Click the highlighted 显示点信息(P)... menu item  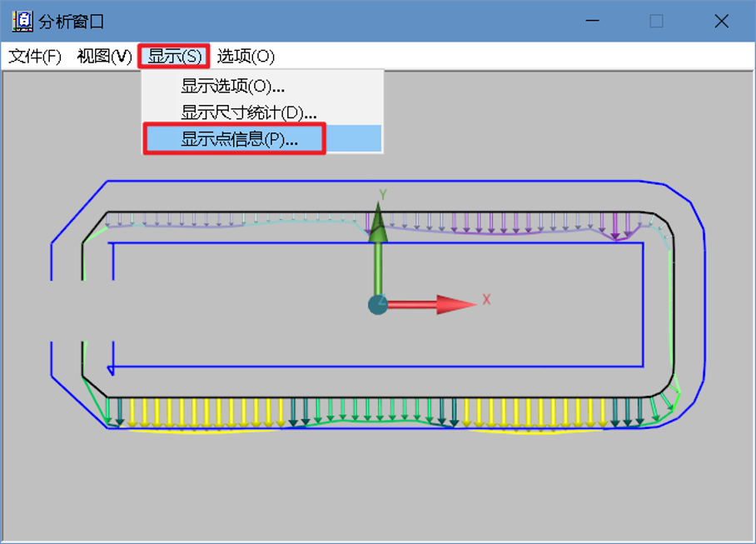tap(239, 139)
